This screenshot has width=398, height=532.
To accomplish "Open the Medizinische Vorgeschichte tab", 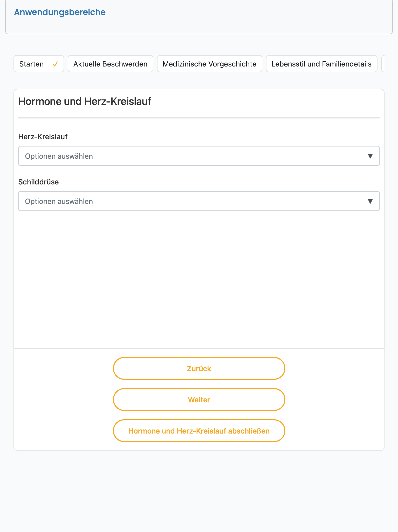I will pyautogui.click(x=210, y=64).
